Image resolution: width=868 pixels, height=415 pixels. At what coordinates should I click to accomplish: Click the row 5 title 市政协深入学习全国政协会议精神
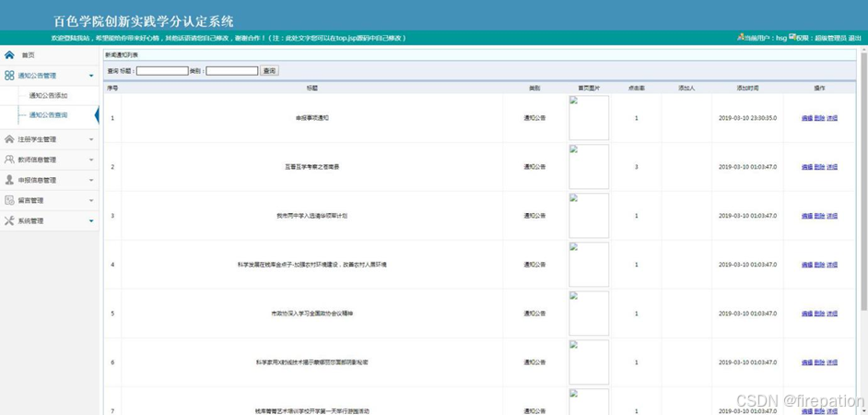point(312,314)
